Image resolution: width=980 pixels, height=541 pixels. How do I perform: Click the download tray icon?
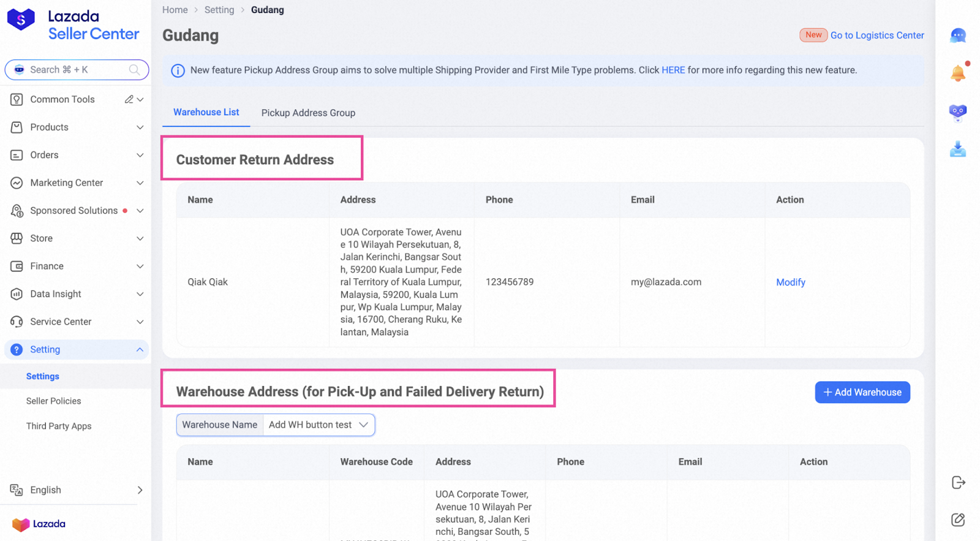pos(958,149)
